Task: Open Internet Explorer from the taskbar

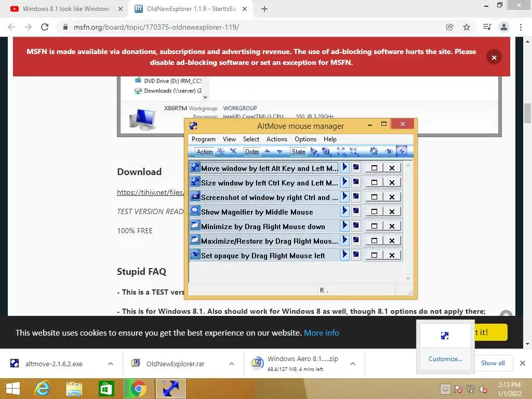Action: click(43, 389)
